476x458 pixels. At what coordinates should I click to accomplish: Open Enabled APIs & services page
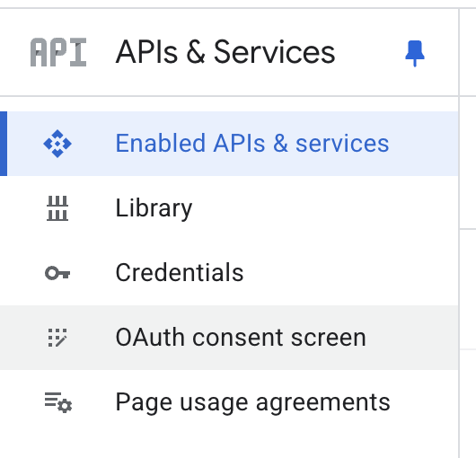point(229,144)
